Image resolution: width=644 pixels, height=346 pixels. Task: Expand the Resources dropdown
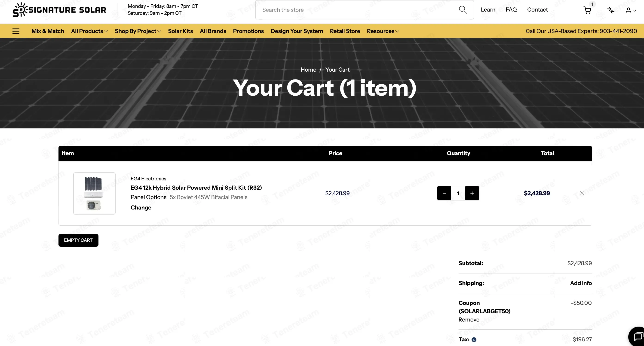(x=383, y=31)
